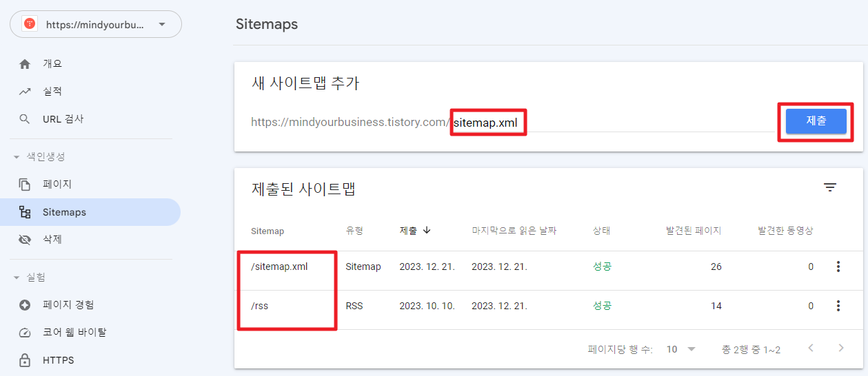The height and width of the screenshot is (376, 868).
Task: Click the magnifier icon for URL 검사
Action: pyautogui.click(x=25, y=119)
